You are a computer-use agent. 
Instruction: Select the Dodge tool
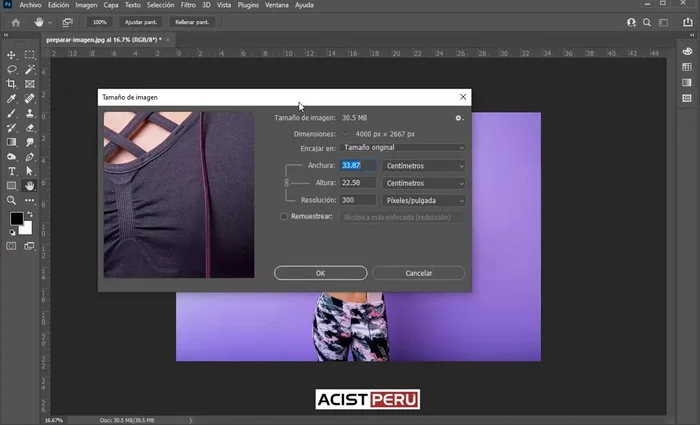click(11, 157)
